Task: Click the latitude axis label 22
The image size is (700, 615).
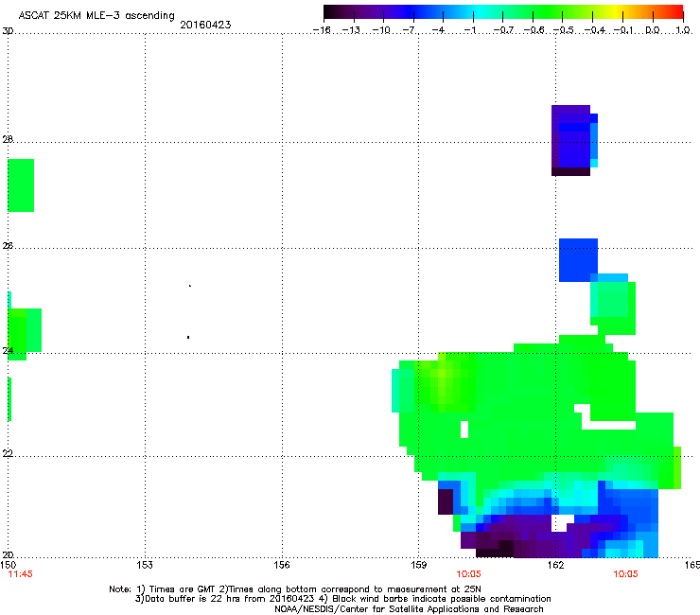Action: tap(8, 453)
